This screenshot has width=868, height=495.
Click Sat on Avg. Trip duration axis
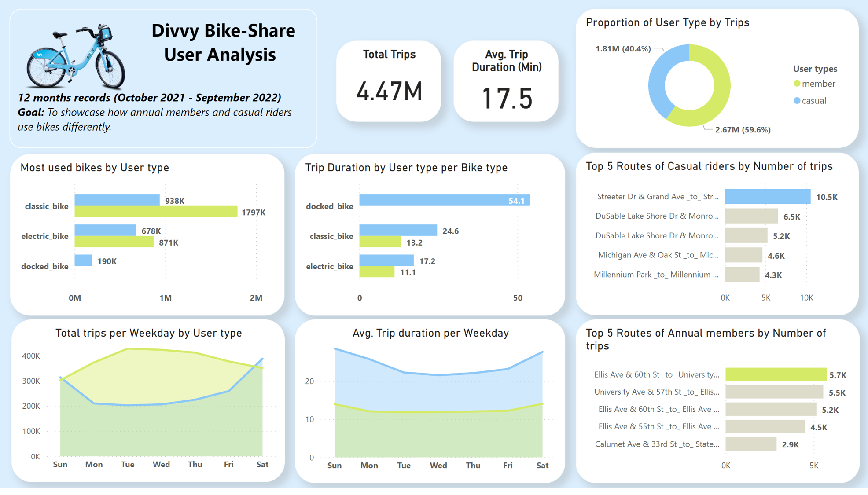click(542, 466)
